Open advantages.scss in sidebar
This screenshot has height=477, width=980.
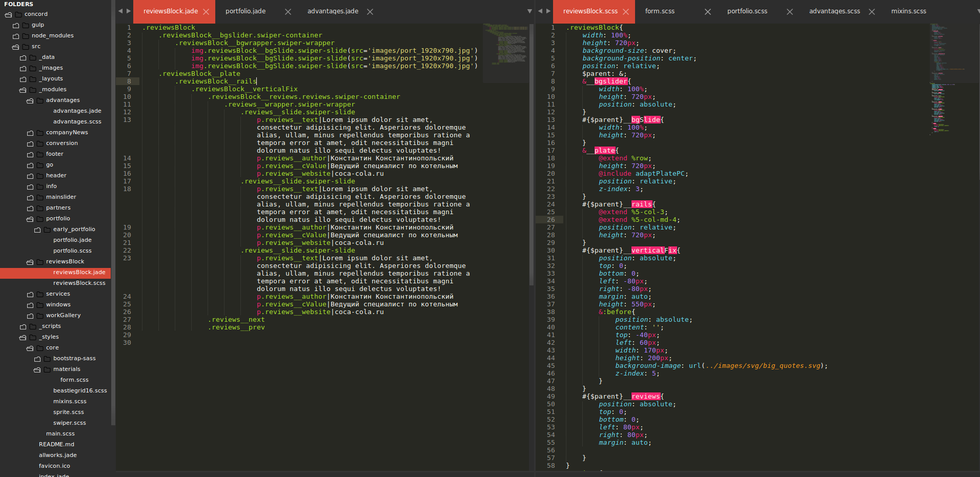point(77,121)
